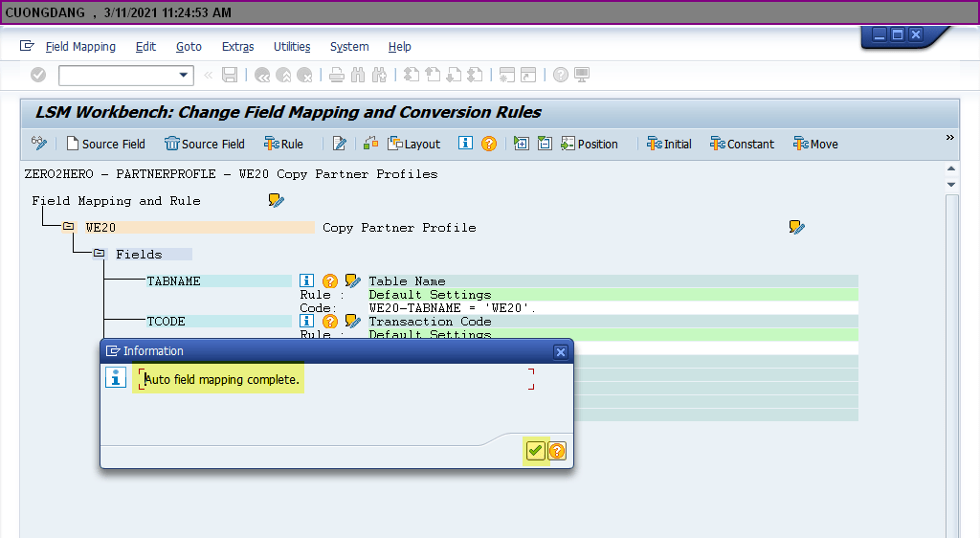The height and width of the screenshot is (538, 980).
Task: Open the Utilities menu
Action: pos(292,47)
